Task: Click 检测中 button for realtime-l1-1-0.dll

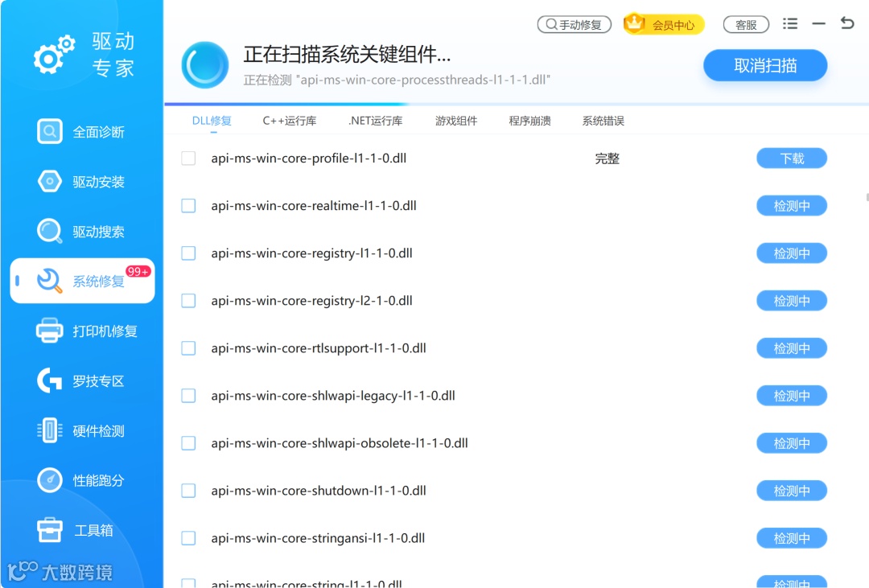Action: tap(792, 206)
